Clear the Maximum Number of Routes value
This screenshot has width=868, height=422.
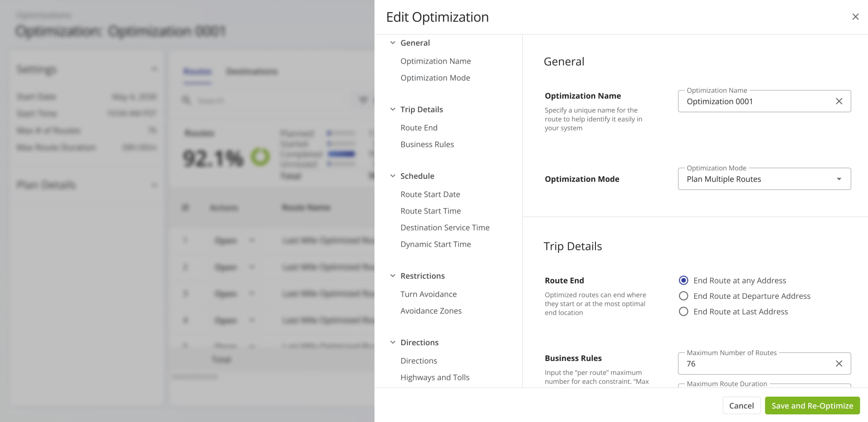(839, 364)
